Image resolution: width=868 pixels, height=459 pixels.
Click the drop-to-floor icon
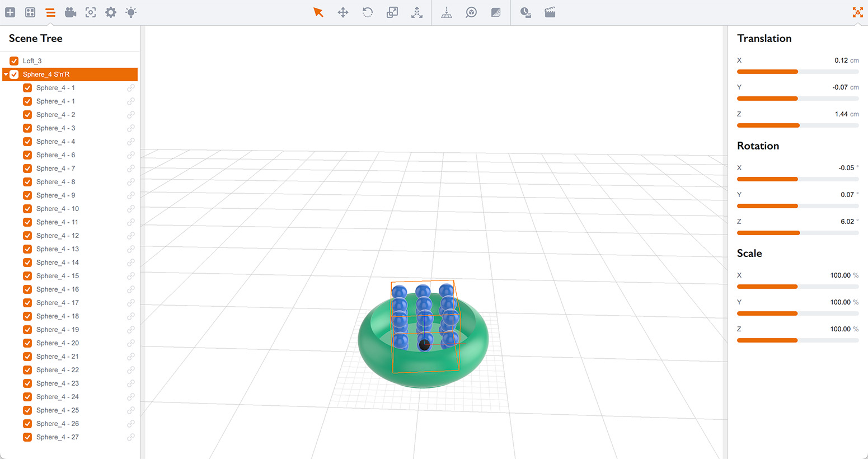pyautogui.click(x=447, y=12)
